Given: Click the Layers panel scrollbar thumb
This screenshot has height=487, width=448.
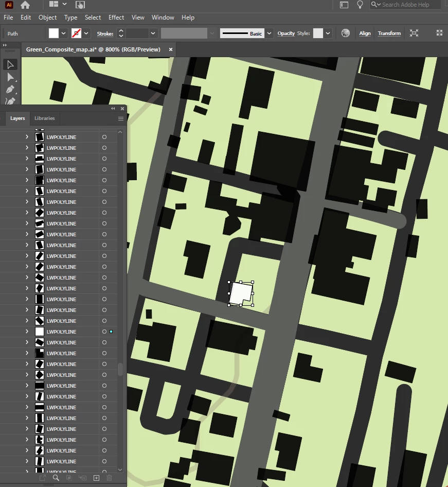Looking at the screenshot, I should point(120,369).
